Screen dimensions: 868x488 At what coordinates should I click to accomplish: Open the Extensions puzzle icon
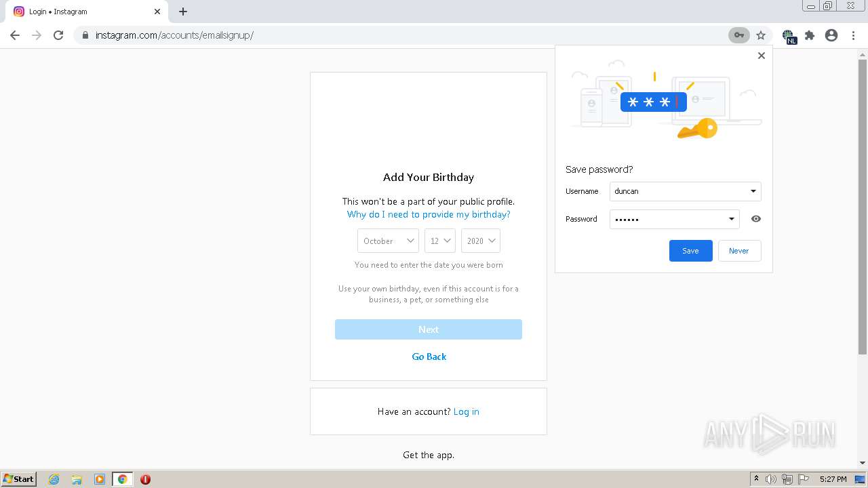(810, 35)
